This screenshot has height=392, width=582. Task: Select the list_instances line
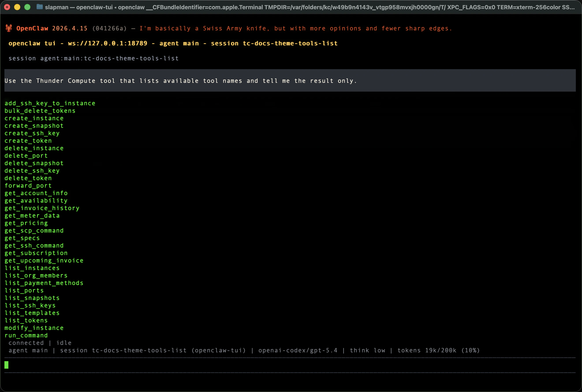[x=32, y=268]
